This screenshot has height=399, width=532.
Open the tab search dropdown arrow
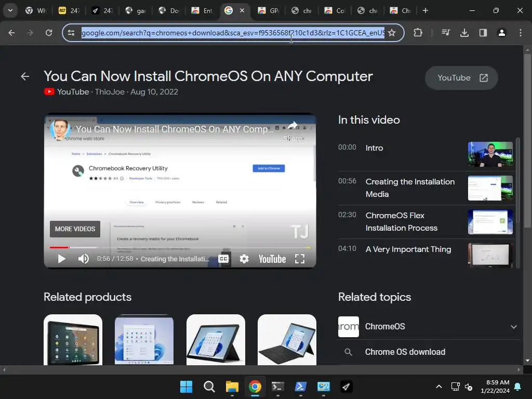click(10, 10)
